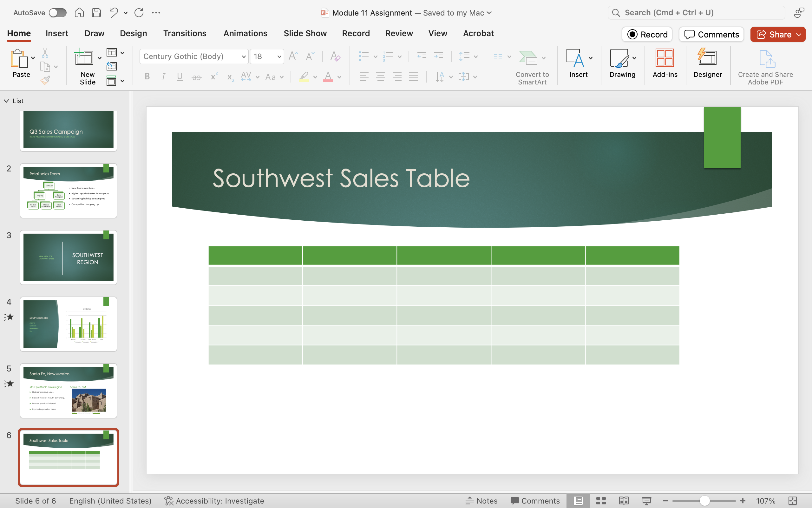Decrease font size
Image resolution: width=812 pixels, height=508 pixels.
click(310, 56)
